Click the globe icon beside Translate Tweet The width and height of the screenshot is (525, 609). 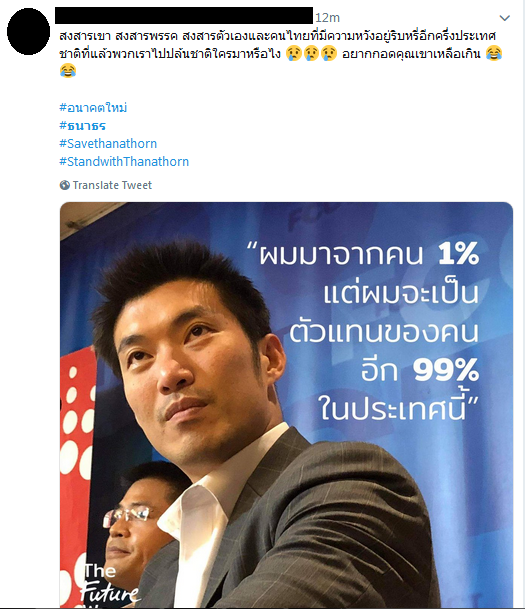point(64,185)
